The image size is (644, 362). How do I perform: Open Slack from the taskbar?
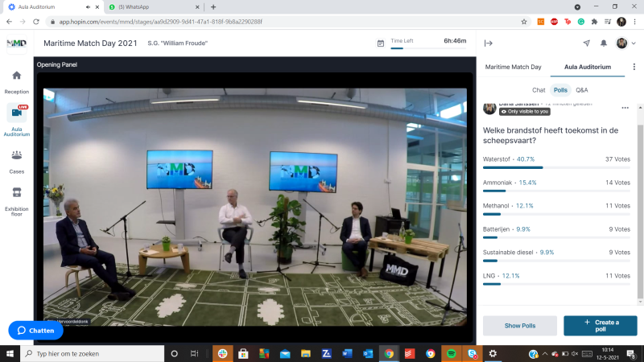223,353
